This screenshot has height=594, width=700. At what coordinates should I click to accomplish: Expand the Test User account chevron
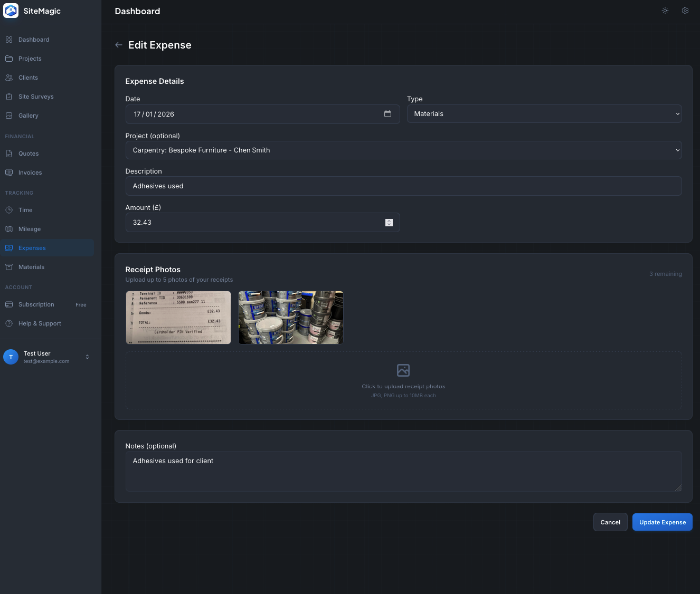[x=87, y=357]
